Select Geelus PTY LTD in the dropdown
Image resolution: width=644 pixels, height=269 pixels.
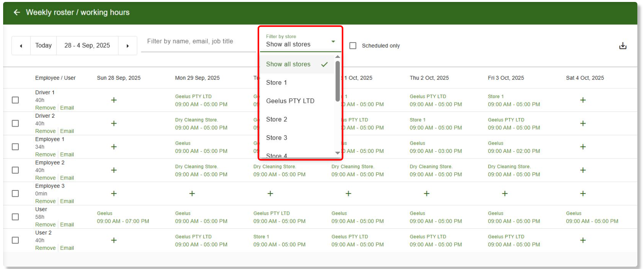click(290, 101)
